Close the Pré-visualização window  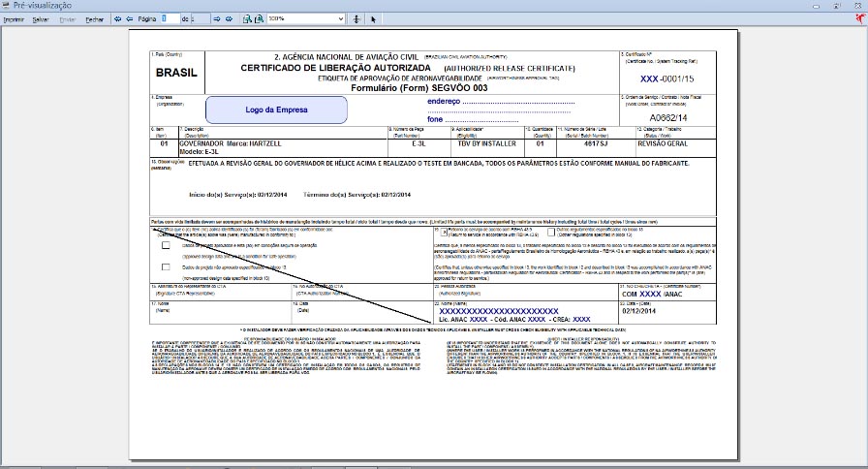coord(857,6)
